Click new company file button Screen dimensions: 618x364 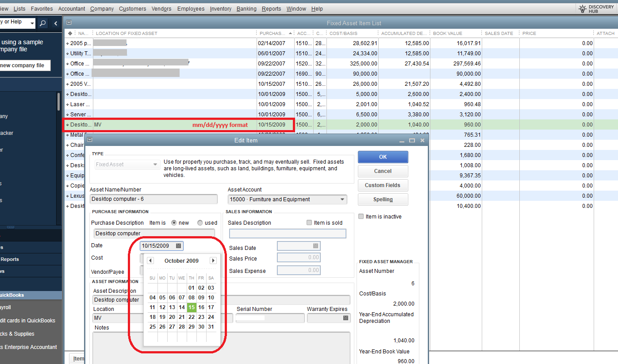click(25, 65)
